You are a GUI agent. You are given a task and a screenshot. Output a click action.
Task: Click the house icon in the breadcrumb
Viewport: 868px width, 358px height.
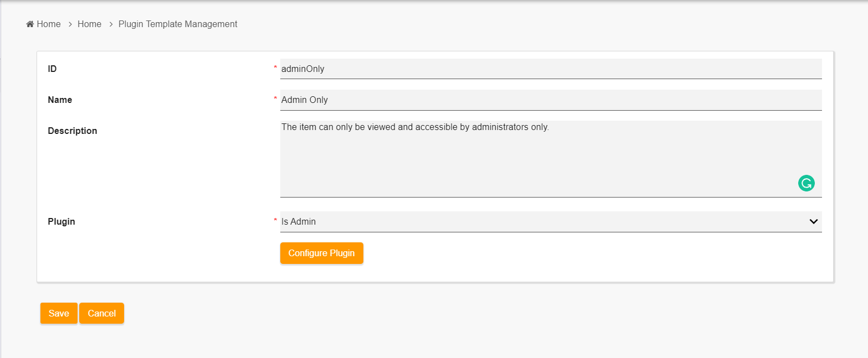(x=30, y=24)
